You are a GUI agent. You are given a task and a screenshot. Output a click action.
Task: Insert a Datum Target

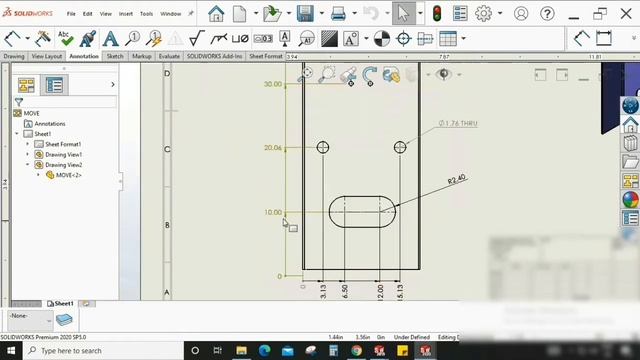tap(307, 39)
